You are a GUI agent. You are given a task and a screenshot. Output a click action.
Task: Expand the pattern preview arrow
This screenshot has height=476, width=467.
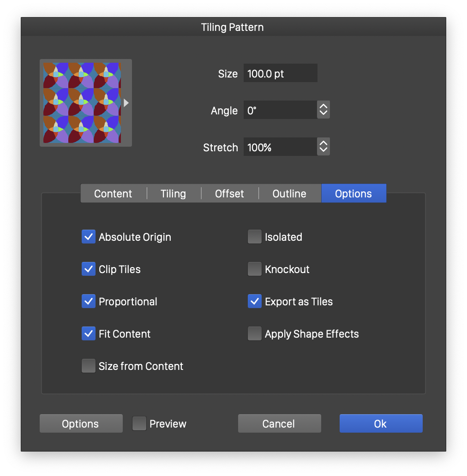click(x=126, y=103)
